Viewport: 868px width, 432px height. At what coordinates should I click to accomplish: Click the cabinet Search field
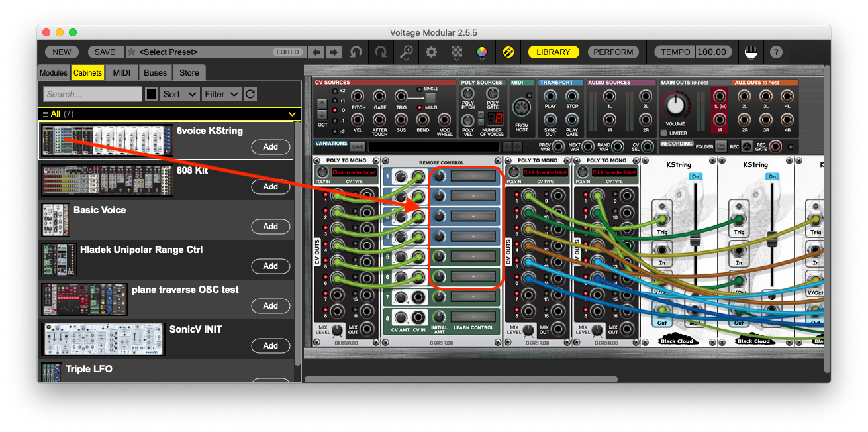93,94
